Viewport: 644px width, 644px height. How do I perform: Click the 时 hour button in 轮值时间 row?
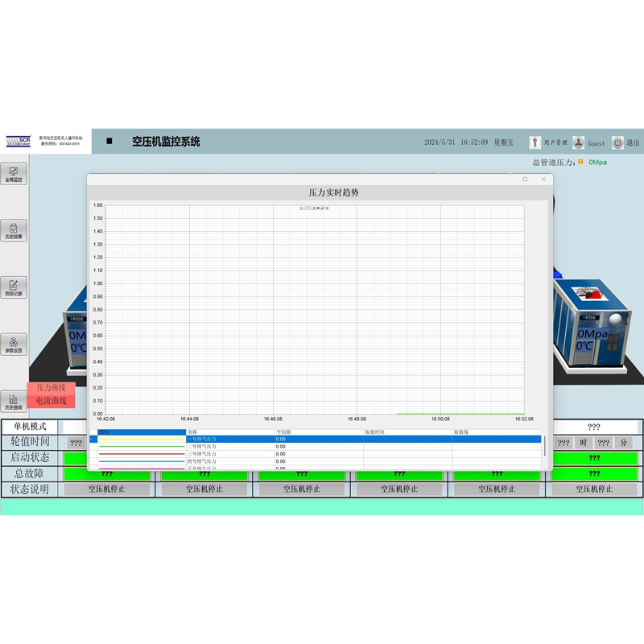[584, 443]
